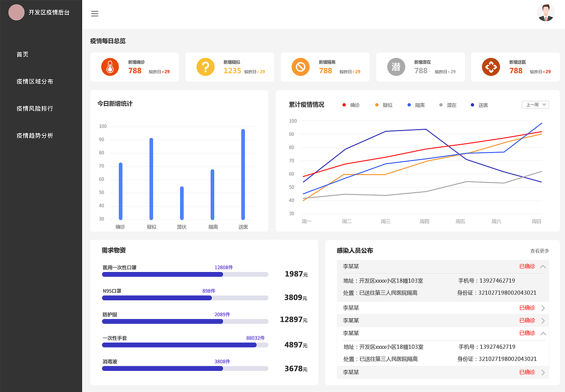
Task: Click the 3808件 quantity label
Action: [x=222, y=362]
